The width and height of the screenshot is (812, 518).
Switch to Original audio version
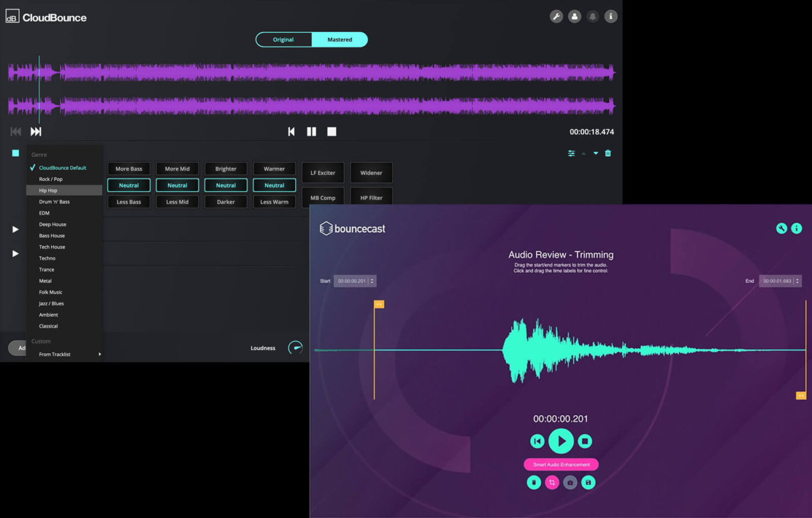[284, 39]
